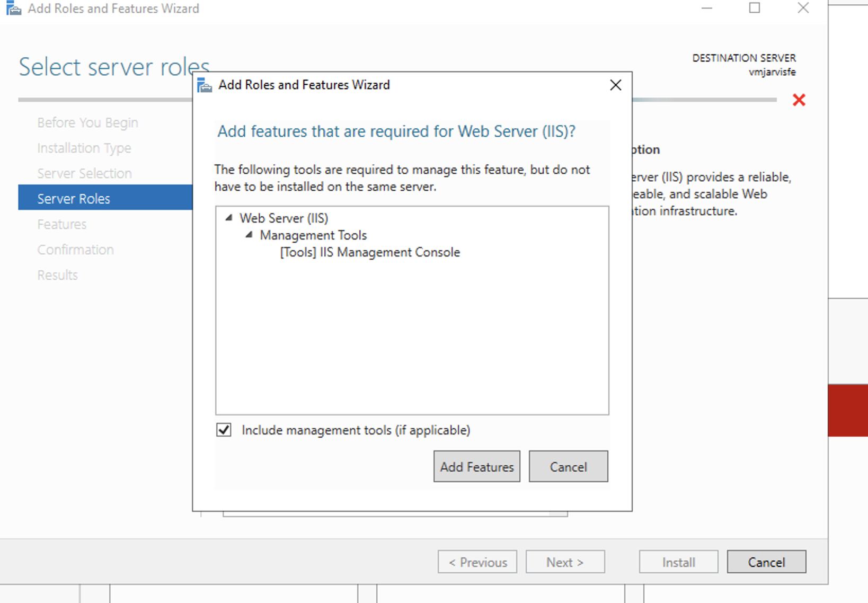Select the Server Roles step
This screenshot has height=603, width=868.
[105, 198]
